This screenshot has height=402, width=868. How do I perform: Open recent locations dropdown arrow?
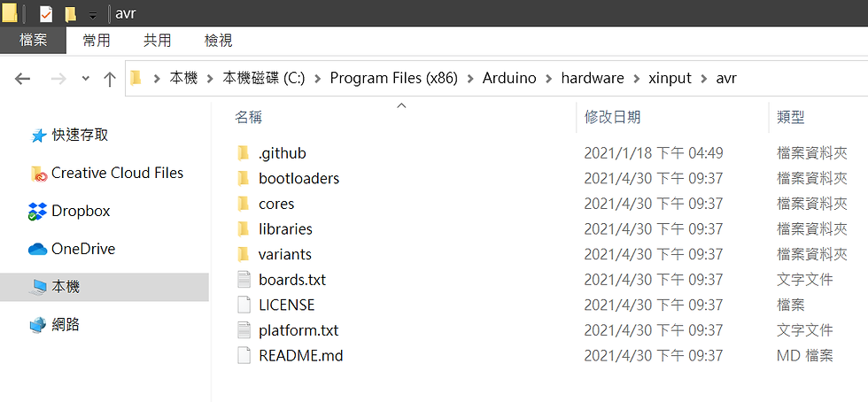tap(85, 79)
